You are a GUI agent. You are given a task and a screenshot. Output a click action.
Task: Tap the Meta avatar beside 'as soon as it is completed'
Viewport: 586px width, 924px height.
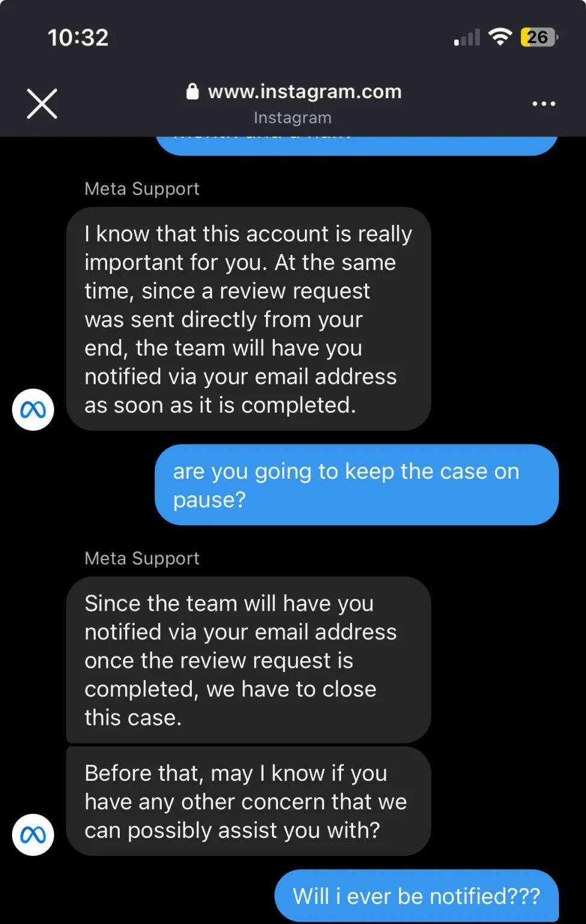33,410
